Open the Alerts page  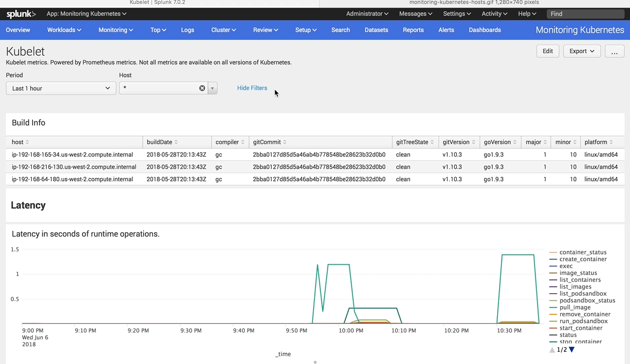click(x=446, y=30)
